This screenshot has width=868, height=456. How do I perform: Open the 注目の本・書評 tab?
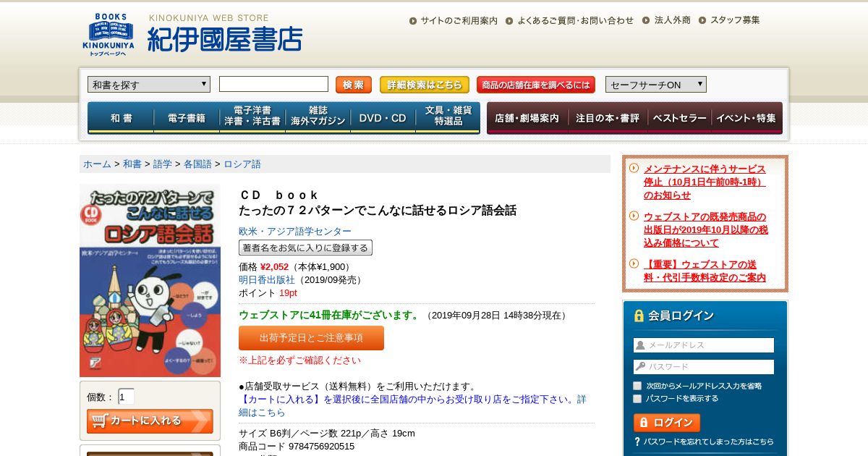(608, 118)
